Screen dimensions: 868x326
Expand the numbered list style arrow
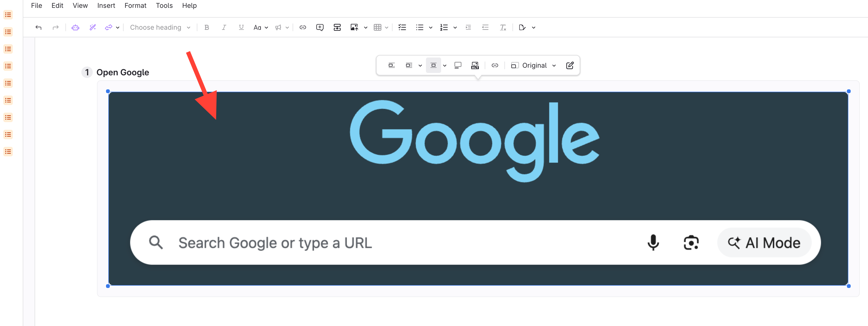[x=455, y=28]
